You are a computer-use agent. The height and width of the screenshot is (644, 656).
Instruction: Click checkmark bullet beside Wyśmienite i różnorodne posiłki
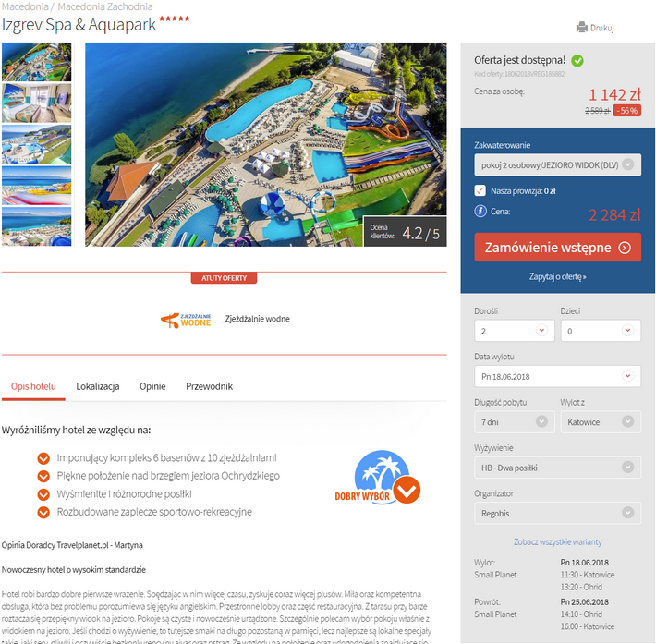pos(43,494)
